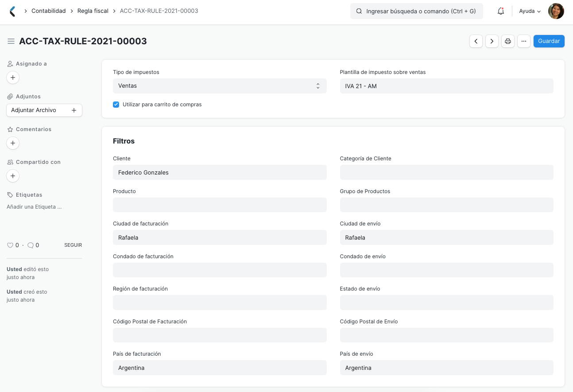Click Ciudad de envío field

447,237
